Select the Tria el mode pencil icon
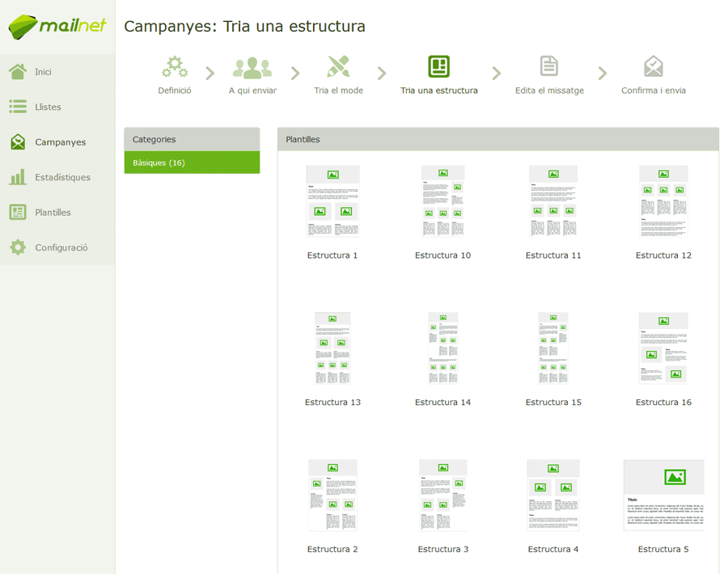Screen dimensions: 728x574 (338, 67)
